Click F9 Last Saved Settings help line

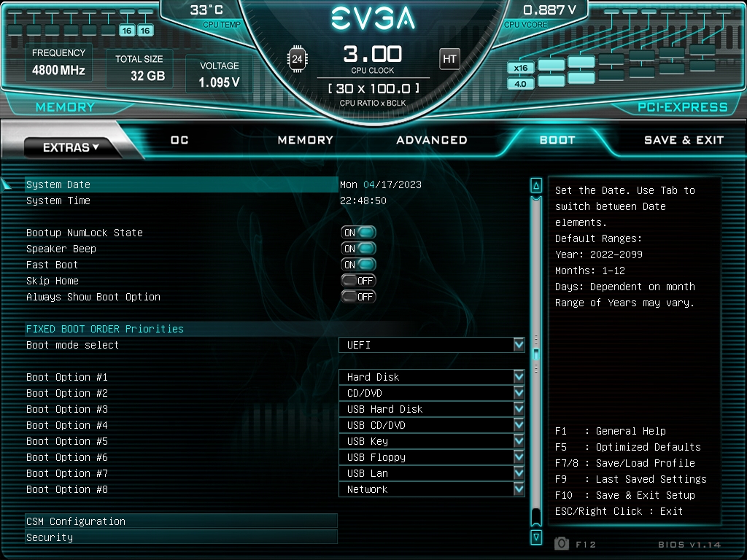pyautogui.click(x=631, y=479)
